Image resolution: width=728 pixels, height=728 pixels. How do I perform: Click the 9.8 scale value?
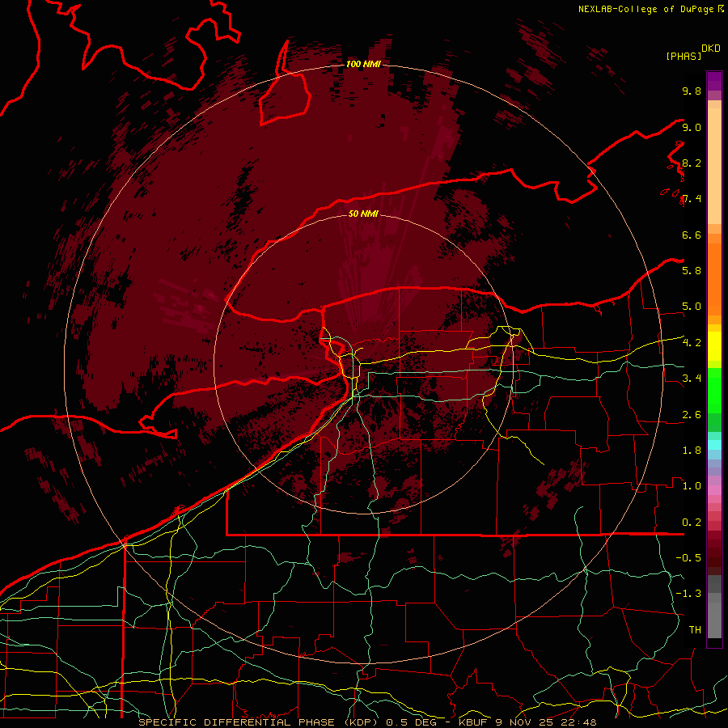coord(692,91)
